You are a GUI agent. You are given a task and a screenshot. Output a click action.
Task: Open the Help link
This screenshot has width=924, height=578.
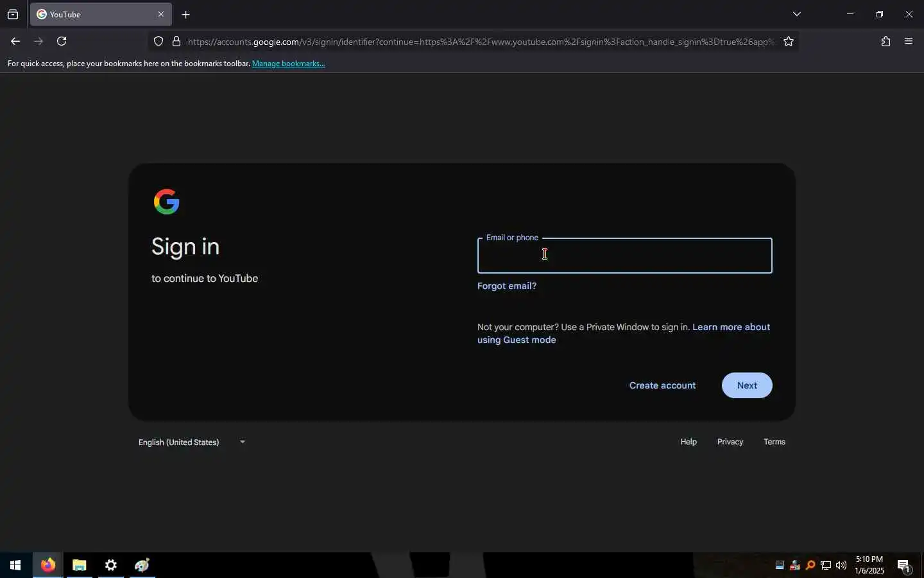pyautogui.click(x=689, y=442)
